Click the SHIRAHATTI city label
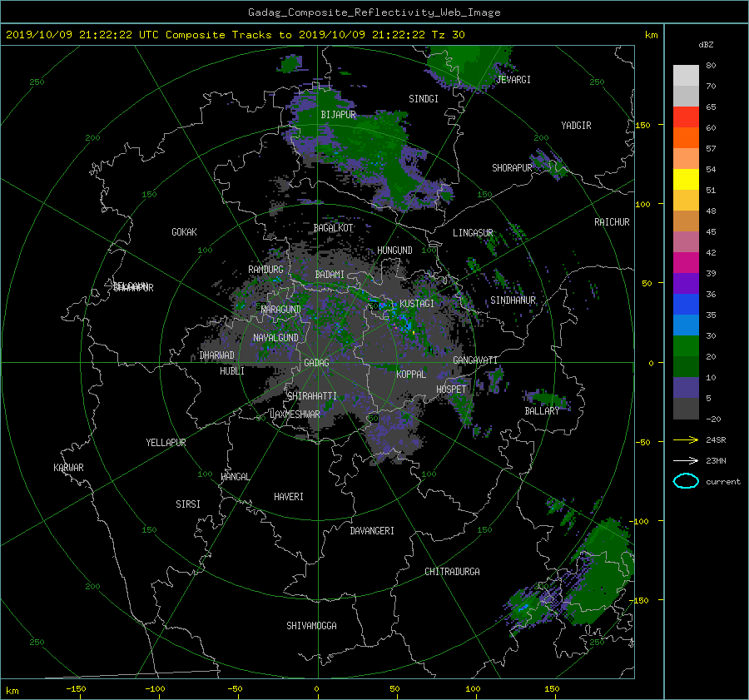749x700 pixels. pyautogui.click(x=312, y=396)
